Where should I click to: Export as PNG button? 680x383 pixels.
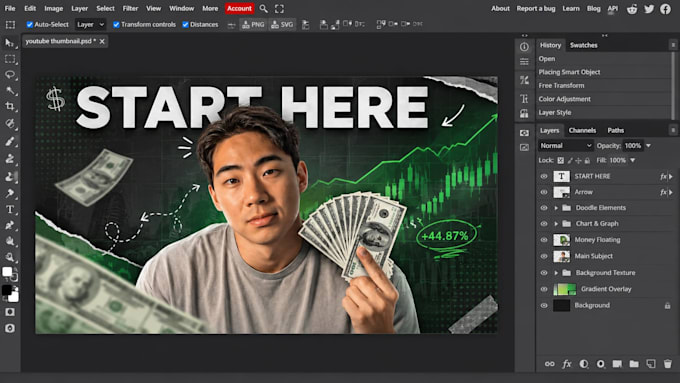click(253, 25)
